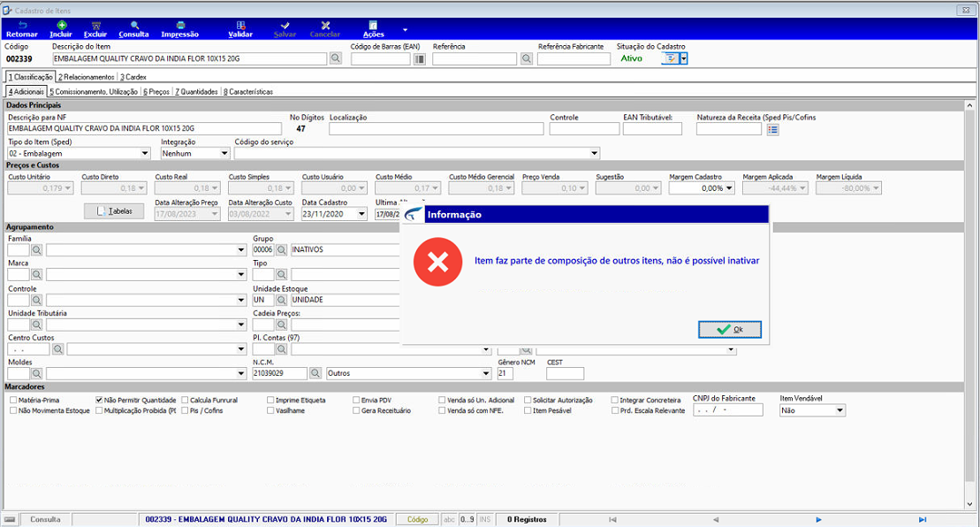
Task: Click the Descrição para NF input field
Action: pyautogui.click(x=144, y=129)
